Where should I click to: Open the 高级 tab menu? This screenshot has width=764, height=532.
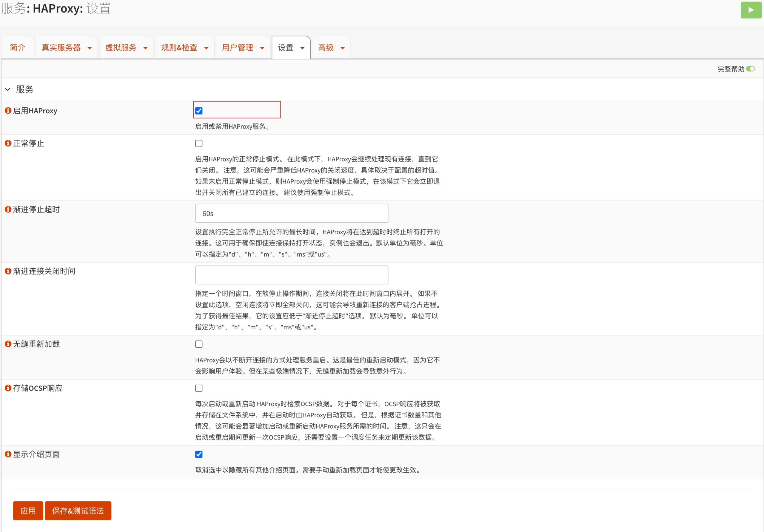(331, 47)
